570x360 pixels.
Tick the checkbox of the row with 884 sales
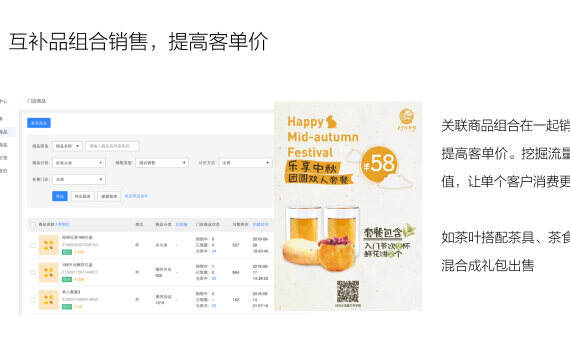pyautogui.click(x=33, y=272)
